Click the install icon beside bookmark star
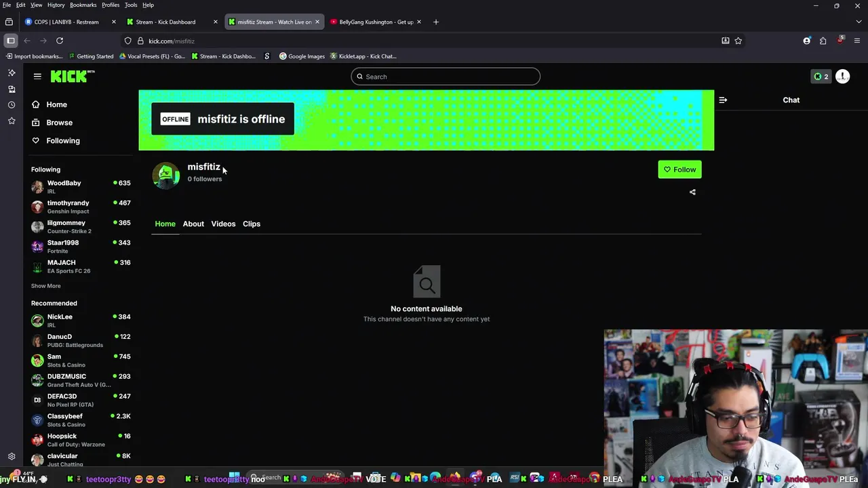868x488 pixels. click(x=726, y=41)
